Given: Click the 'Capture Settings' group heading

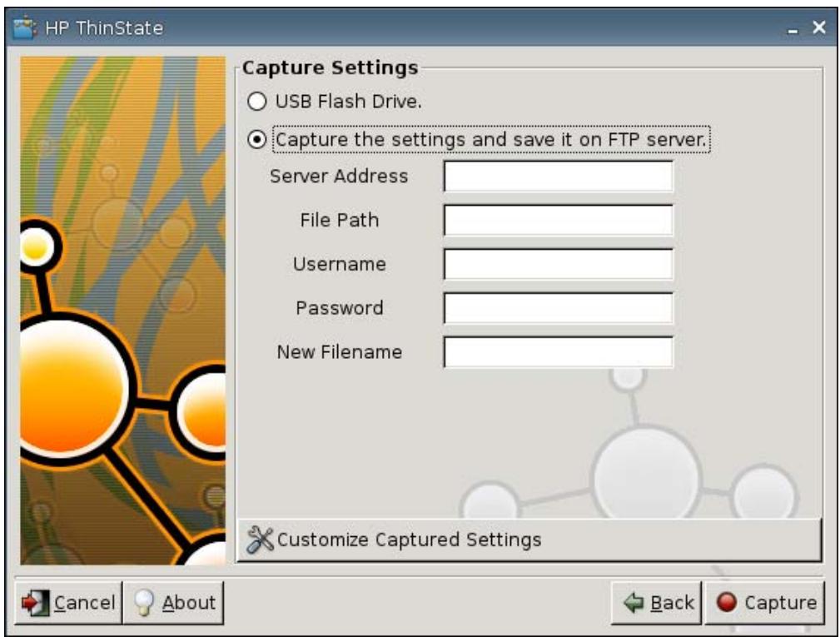Looking at the screenshot, I should [330, 68].
